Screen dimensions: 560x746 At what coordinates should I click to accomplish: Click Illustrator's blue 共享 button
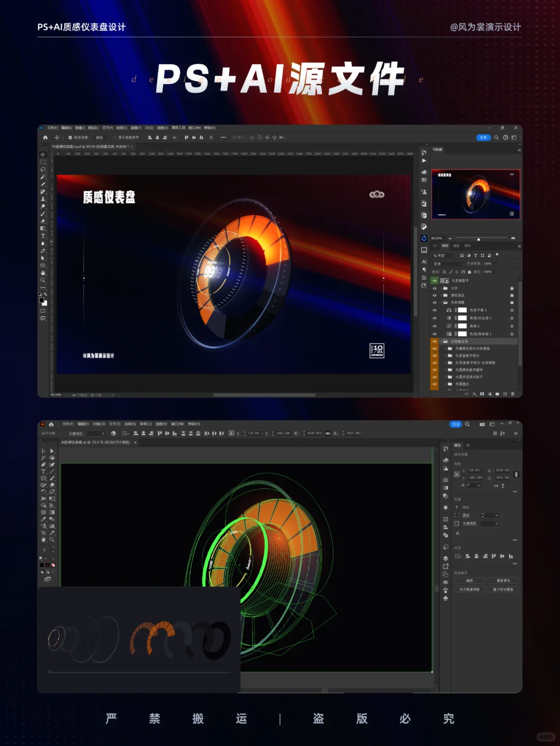tap(456, 424)
